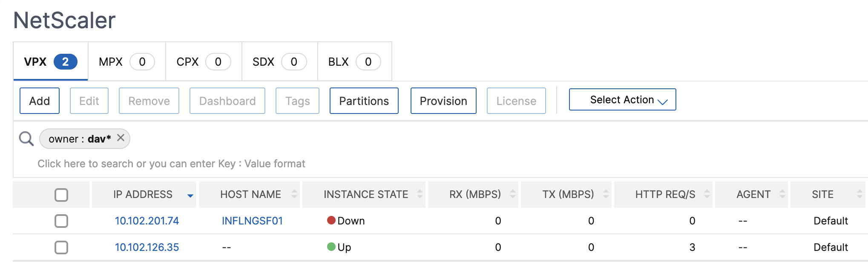Image resolution: width=868 pixels, height=262 pixels.
Task: Open the Select Action dropdown
Action: [x=622, y=100]
